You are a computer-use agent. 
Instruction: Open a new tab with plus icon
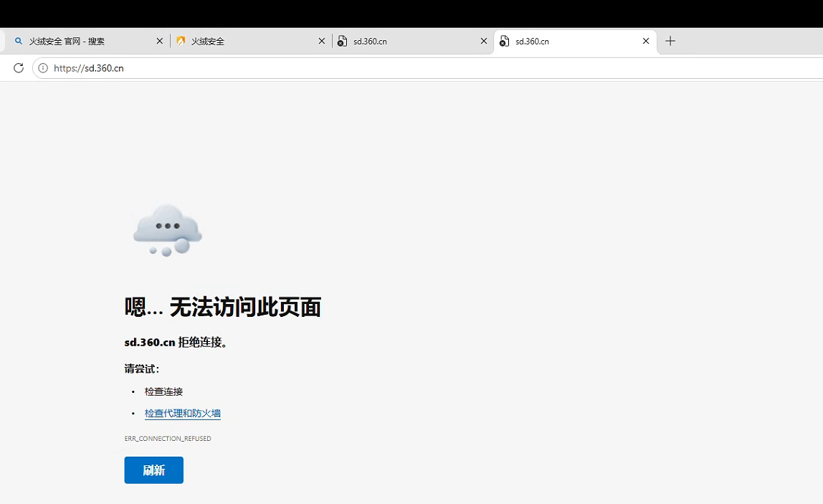click(670, 41)
